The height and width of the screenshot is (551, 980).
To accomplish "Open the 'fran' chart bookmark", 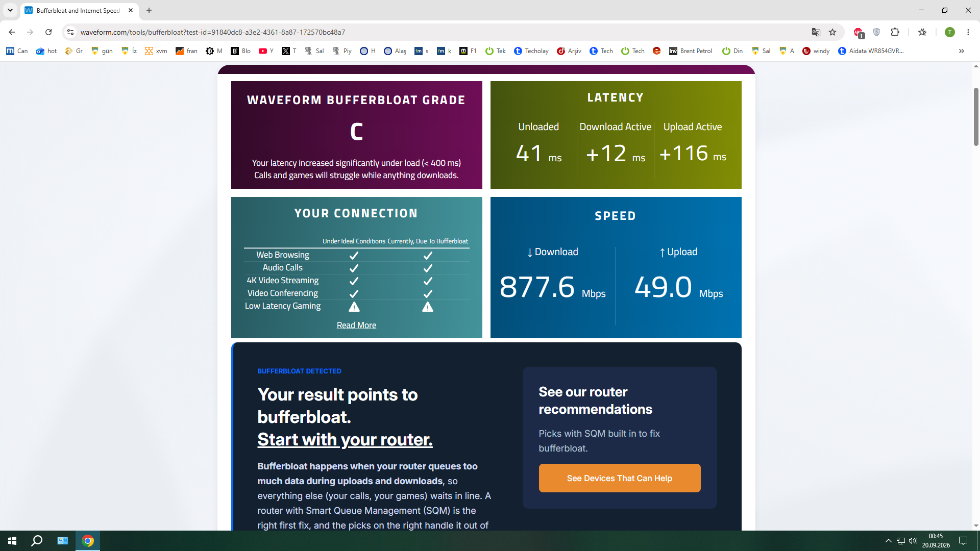I will [186, 51].
